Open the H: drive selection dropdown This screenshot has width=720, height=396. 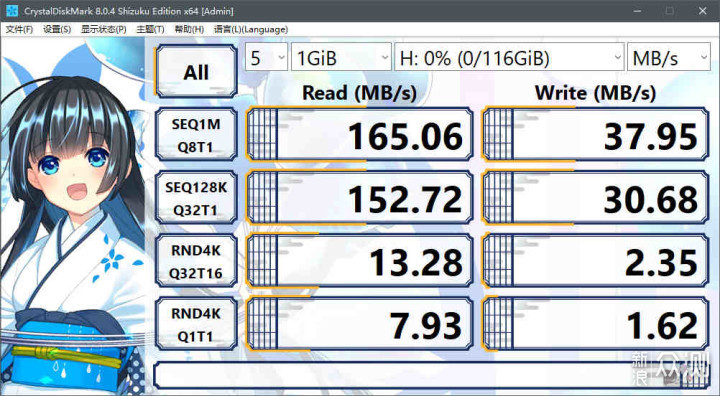click(x=509, y=58)
